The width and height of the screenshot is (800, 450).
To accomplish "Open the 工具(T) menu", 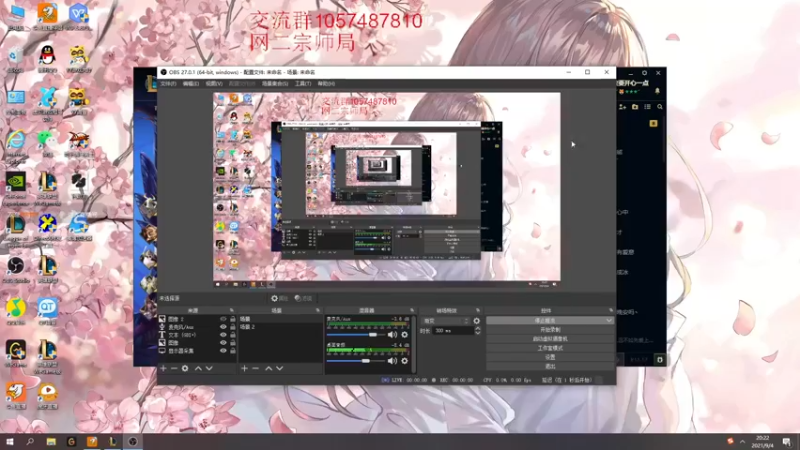I will click(x=303, y=84).
